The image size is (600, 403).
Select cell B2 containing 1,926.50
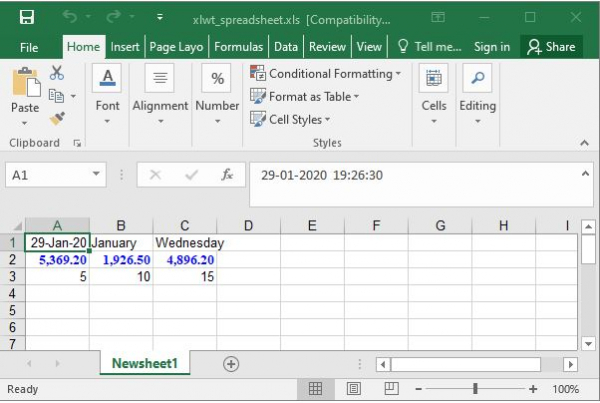(120, 260)
